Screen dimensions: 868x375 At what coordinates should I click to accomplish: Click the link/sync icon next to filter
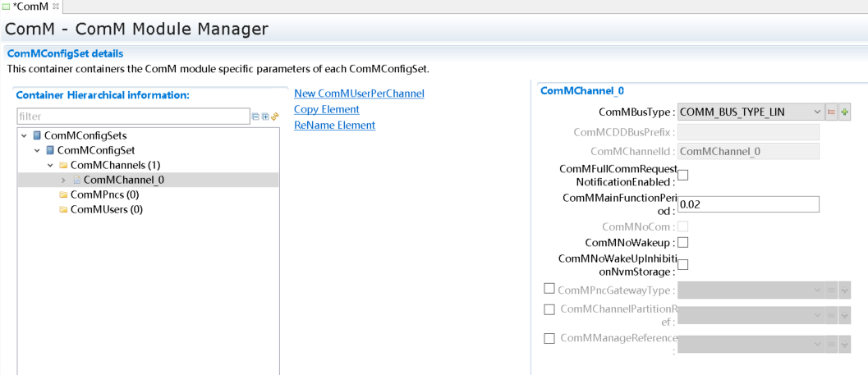point(275,117)
